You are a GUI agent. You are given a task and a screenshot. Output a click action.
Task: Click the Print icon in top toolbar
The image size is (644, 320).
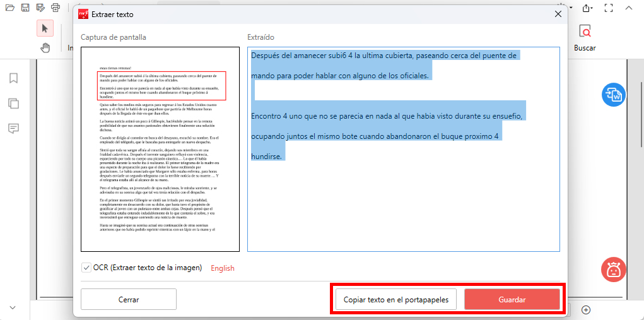[55, 8]
